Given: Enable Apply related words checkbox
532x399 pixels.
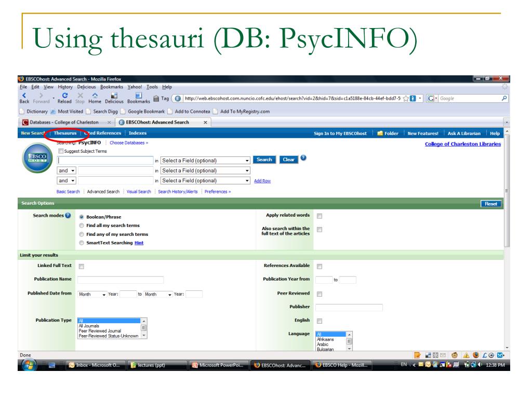Looking at the screenshot, I should click(x=320, y=216).
